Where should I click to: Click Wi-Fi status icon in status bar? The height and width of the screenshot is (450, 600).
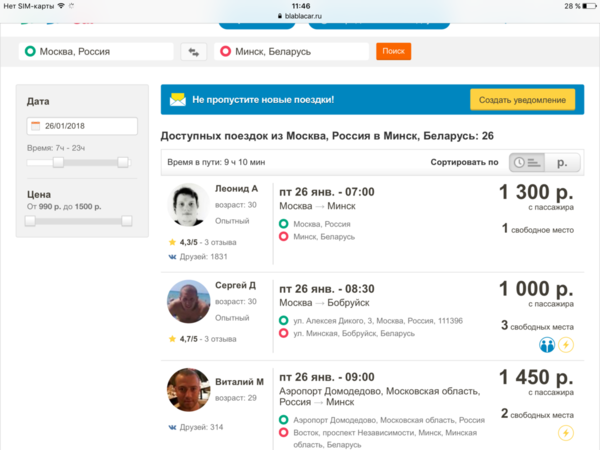[61, 6]
